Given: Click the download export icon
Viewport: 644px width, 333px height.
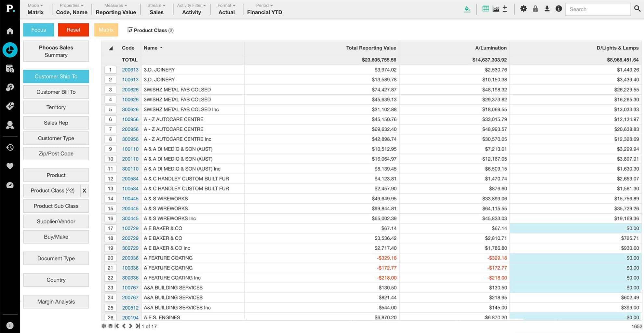Looking at the screenshot, I should click(x=547, y=9).
